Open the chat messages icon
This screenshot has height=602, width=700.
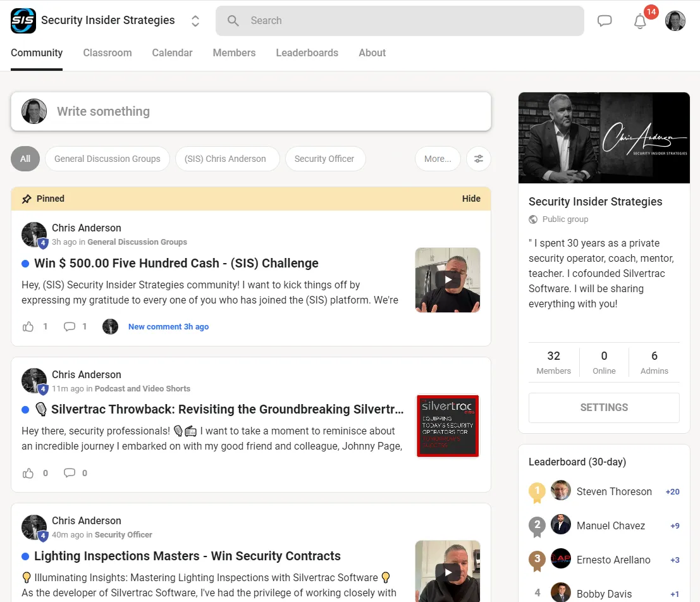coord(605,20)
